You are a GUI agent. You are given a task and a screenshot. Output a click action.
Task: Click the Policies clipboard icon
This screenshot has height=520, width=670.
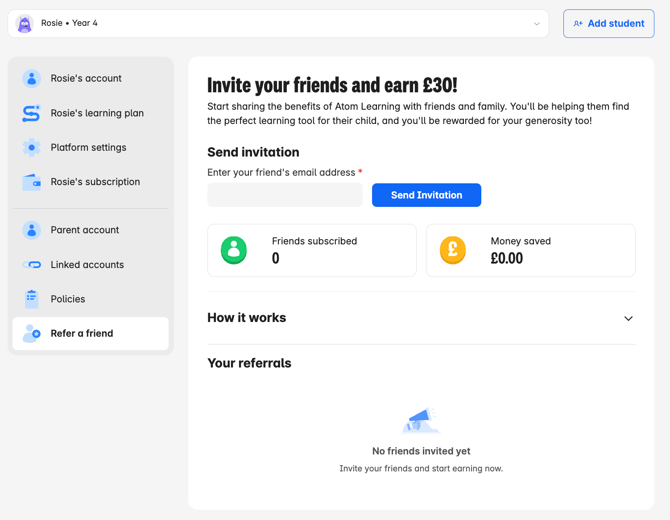pos(32,299)
